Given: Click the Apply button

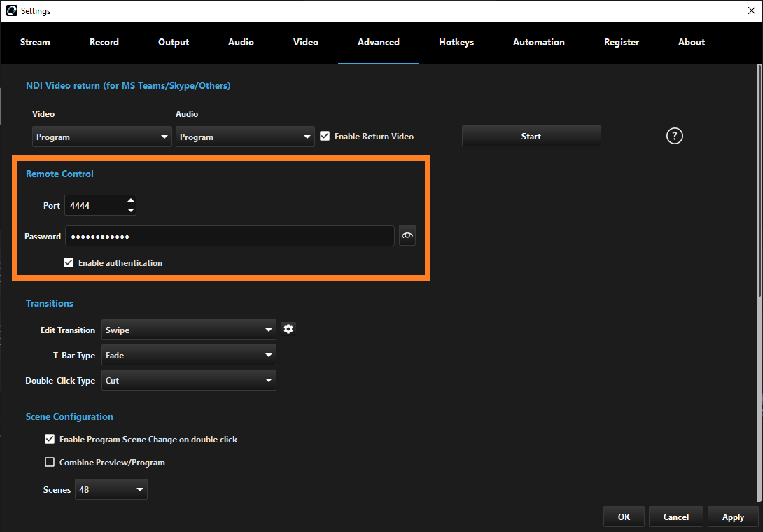Looking at the screenshot, I should click(733, 517).
